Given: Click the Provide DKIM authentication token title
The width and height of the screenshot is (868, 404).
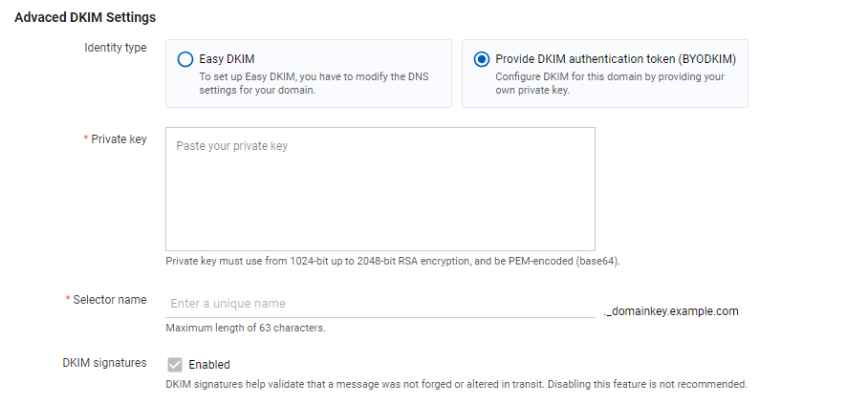Looking at the screenshot, I should click(616, 59).
